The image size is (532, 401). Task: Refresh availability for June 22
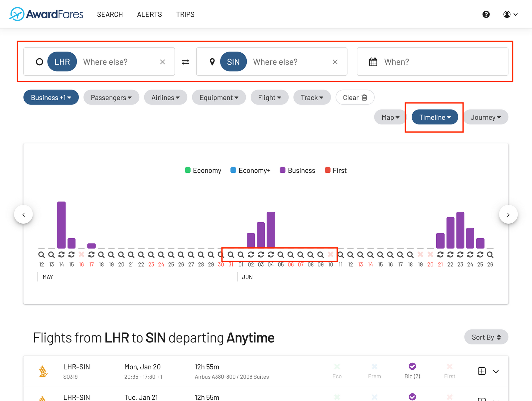450,255
